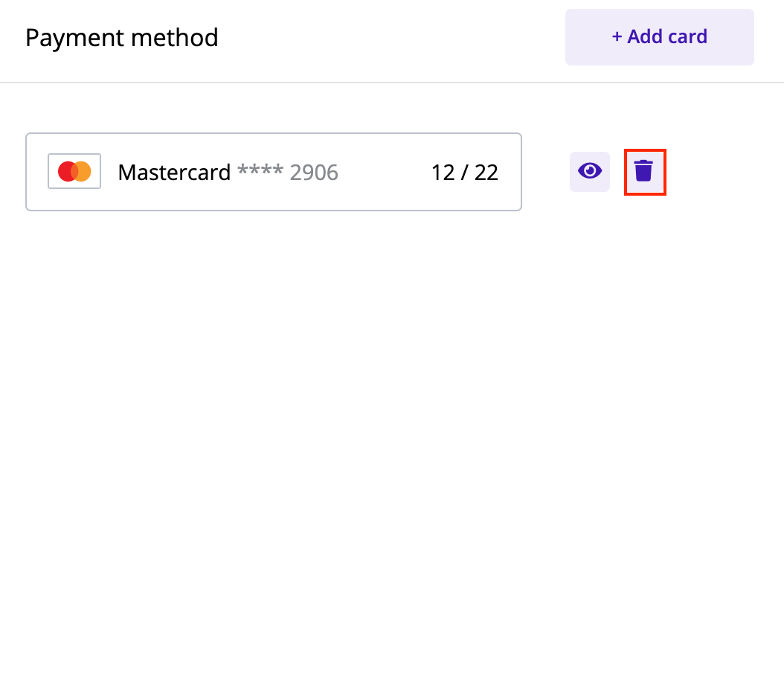The width and height of the screenshot is (784, 683).
Task: Click the 12 / 22 expiry date
Action: tap(464, 173)
